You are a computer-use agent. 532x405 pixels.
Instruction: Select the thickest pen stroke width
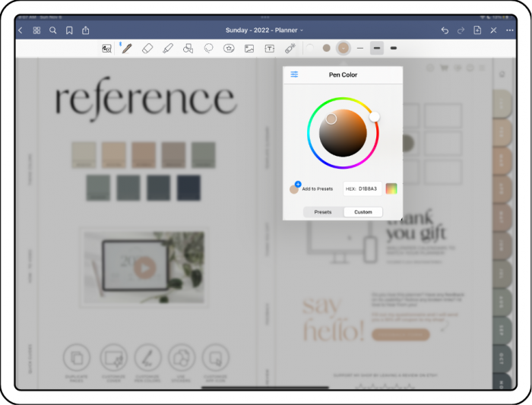click(393, 48)
